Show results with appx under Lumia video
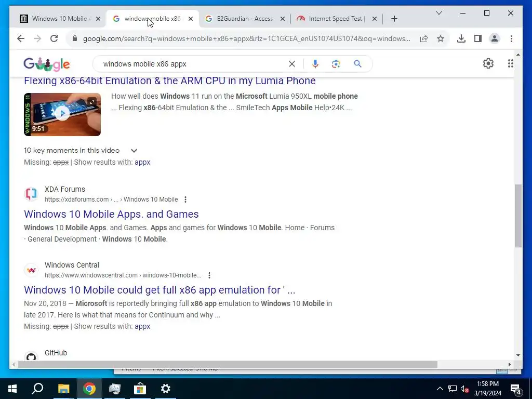Screen dimensions: 532x399 point(142,162)
